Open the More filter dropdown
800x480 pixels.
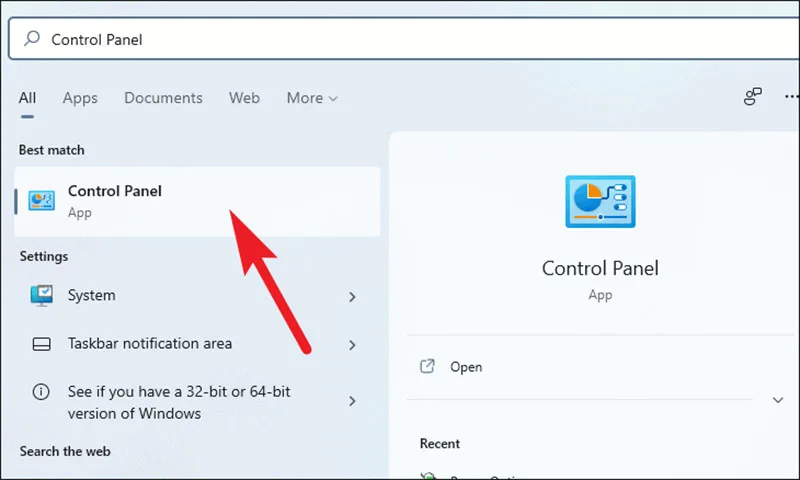[x=312, y=98]
